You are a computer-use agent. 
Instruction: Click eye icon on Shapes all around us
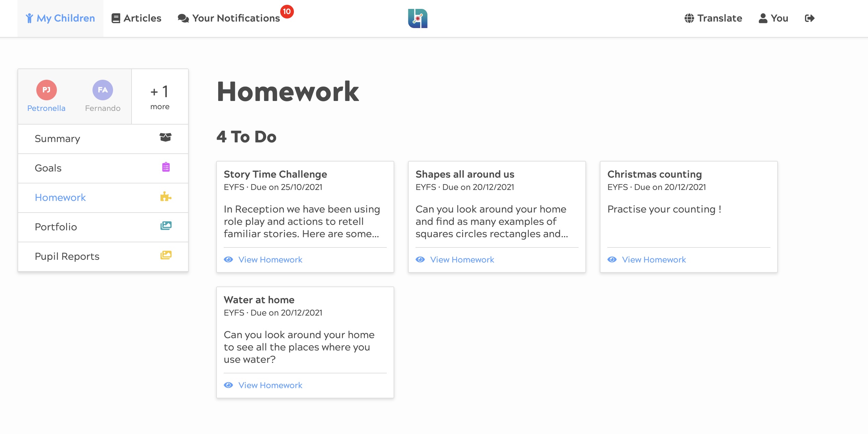coord(420,260)
